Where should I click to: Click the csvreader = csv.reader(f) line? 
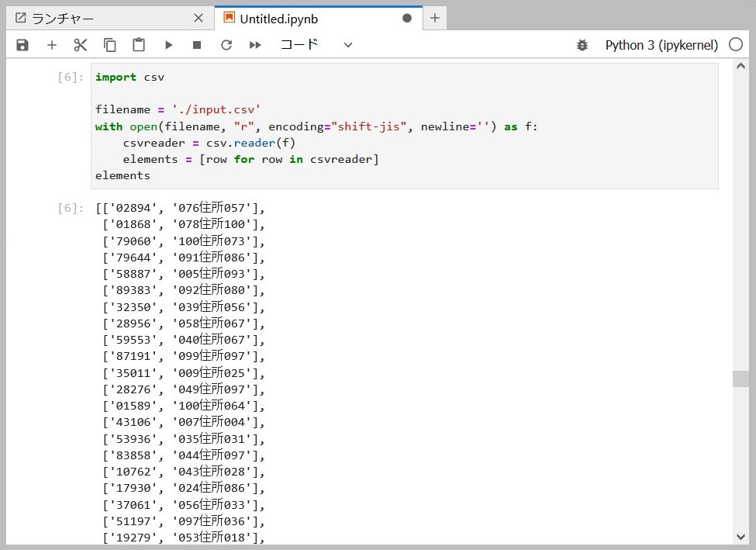click(209, 143)
